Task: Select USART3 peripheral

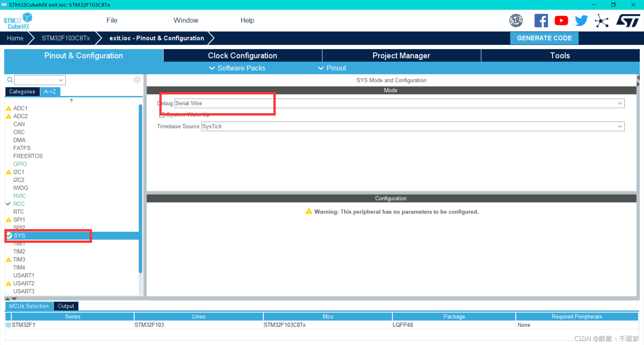Action: pos(24,291)
